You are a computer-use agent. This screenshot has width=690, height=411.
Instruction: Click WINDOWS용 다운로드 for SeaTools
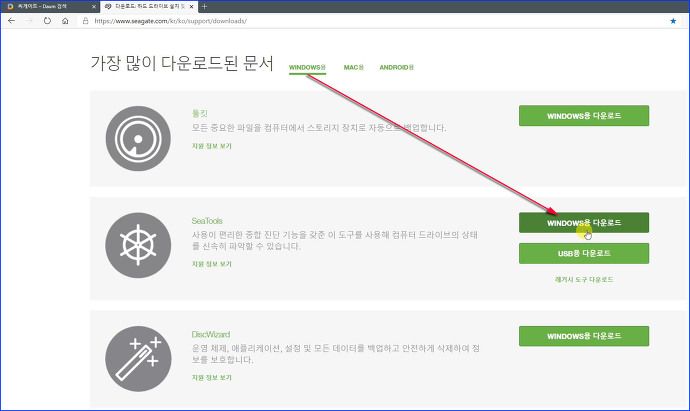[584, 223]
